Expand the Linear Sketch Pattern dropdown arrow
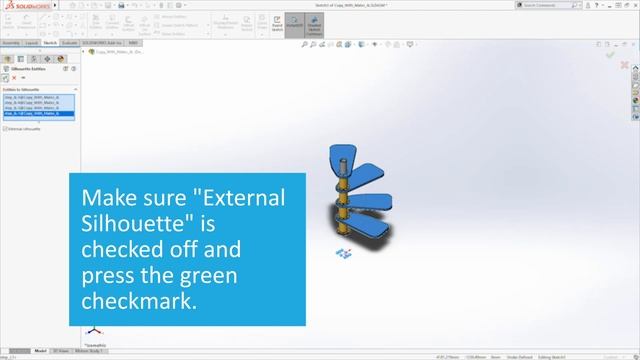 tap(208, 25)
